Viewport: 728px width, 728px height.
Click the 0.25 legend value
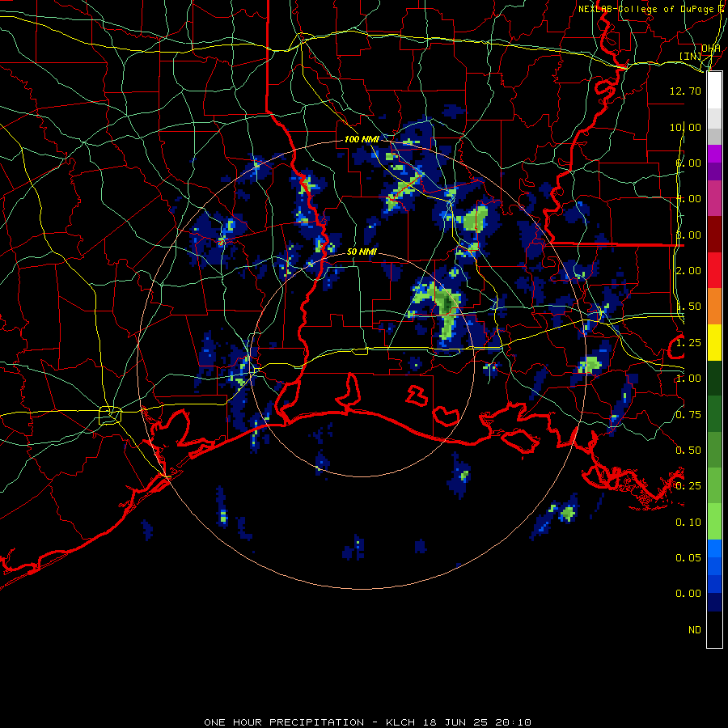coord(688,486)
